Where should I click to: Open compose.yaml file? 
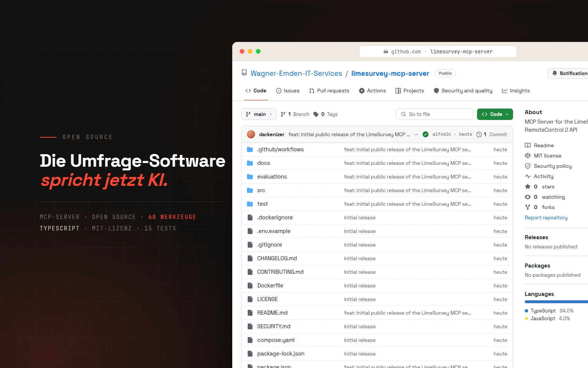pos(276,340)
